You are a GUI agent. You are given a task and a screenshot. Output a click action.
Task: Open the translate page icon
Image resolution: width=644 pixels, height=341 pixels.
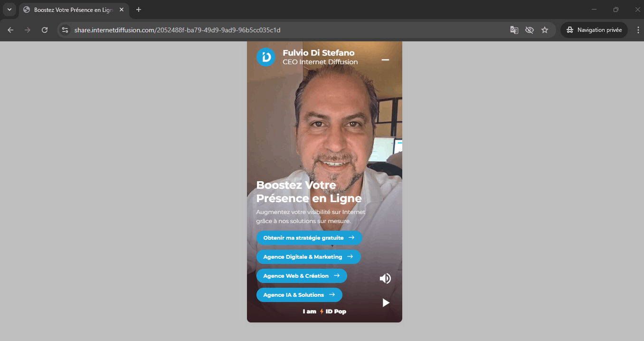tap(514, 30)
